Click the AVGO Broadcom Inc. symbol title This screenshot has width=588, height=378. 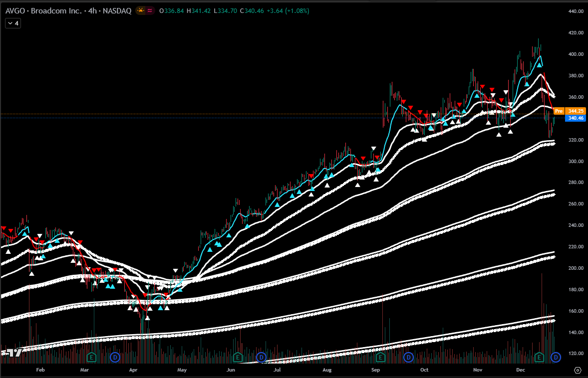pyautogui.click(x=68, y=11)
